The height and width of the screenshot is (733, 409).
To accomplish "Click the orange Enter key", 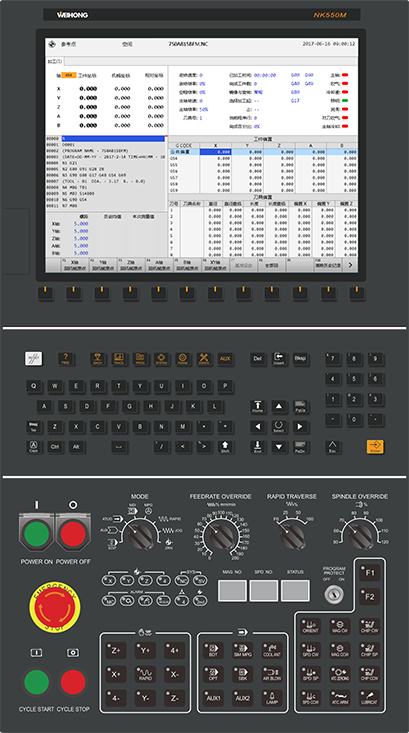I will click(375, 446).
